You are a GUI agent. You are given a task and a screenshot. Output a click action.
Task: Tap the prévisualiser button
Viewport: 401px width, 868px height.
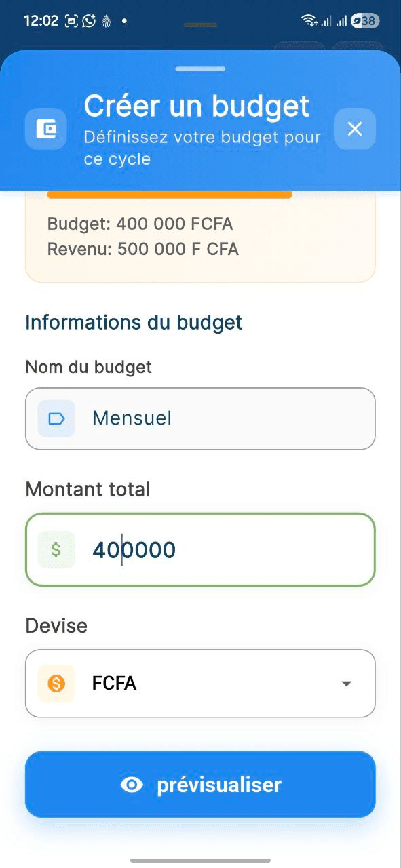click(200, 785)
